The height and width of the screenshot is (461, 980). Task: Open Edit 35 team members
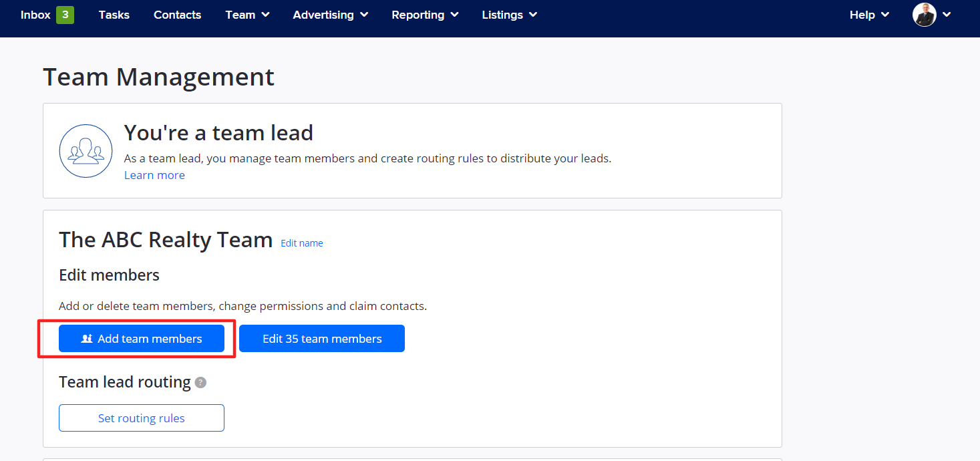tap(322, 339)
